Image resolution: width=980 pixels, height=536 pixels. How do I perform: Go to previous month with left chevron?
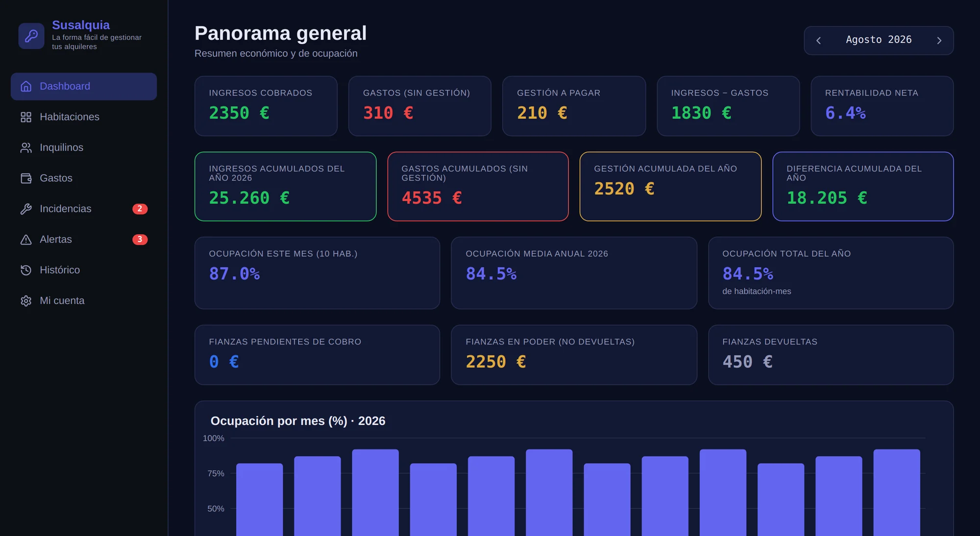pos(818,41)
